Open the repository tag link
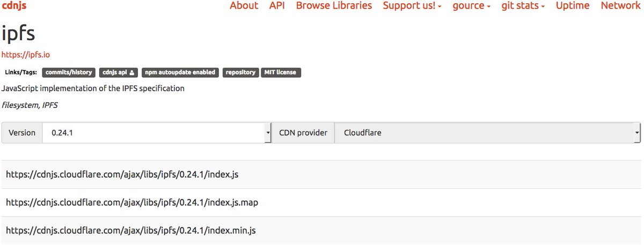Image resolution: width=644 pixels, height=249 pixels. (x=240, y=72)
